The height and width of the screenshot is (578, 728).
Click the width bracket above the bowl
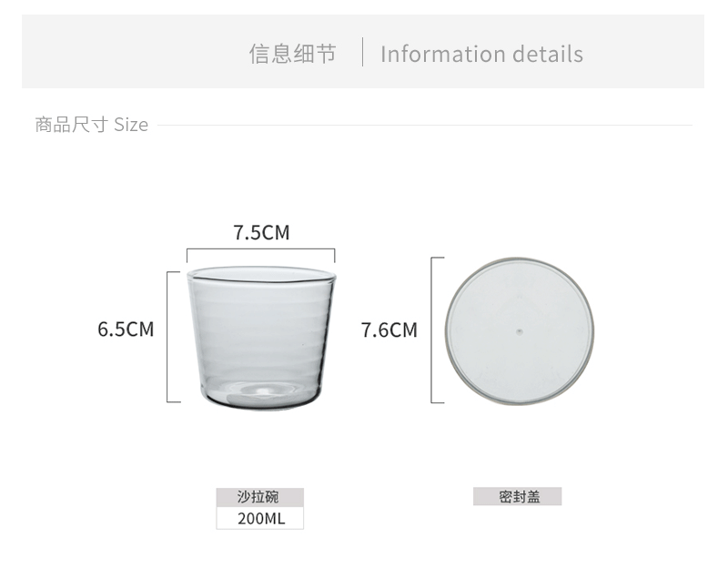tap(261, 250)
